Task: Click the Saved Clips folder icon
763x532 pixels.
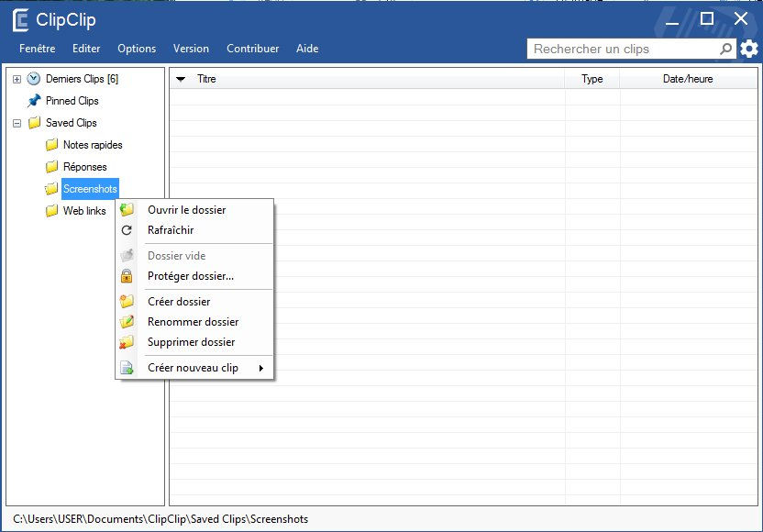Action: tap(34, 123)
